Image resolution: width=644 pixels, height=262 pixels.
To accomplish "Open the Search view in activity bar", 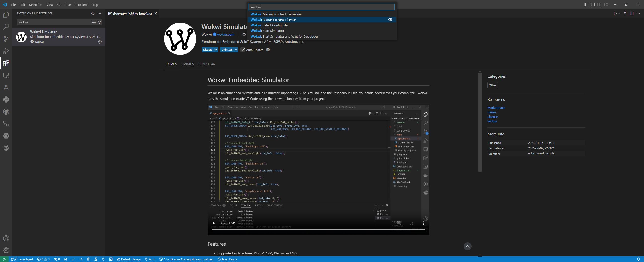I will (x=6, y=27).
